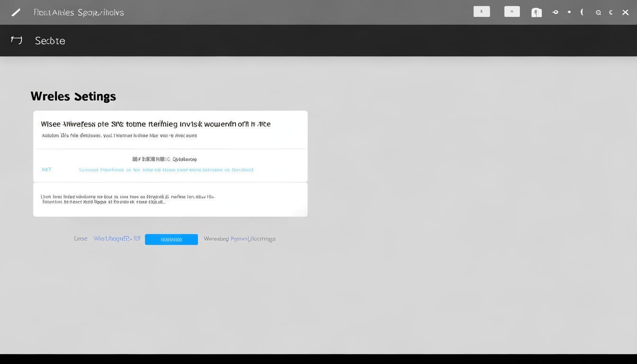Viewport: 637px width, 364px height.
Task: Click the crescent icon in the top bar
Action: [x=582, y=12]
